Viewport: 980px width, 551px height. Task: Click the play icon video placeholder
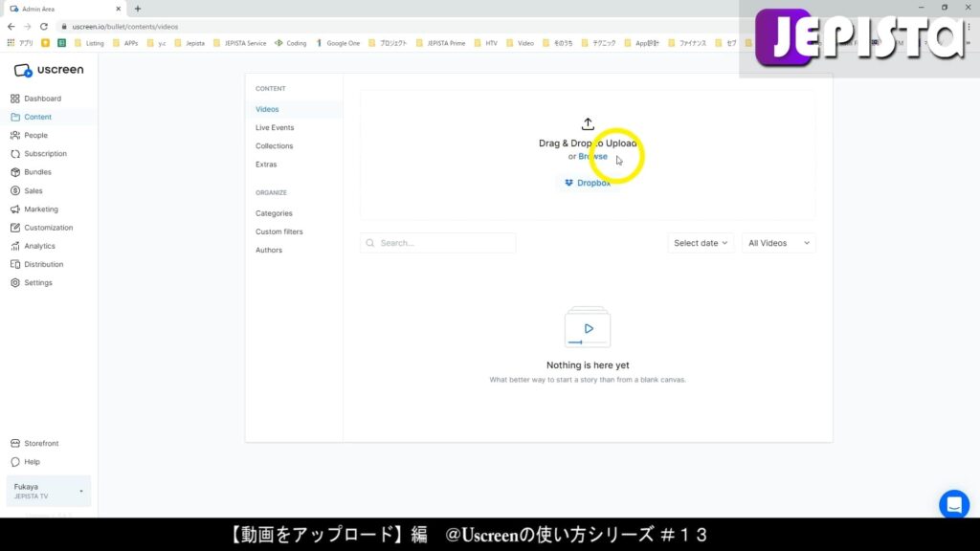click(x=588, y=327)
